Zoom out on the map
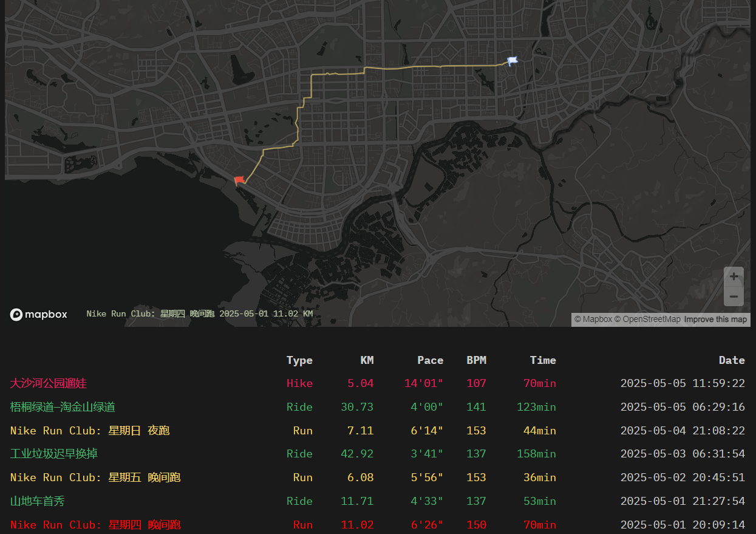 pos(734,296)
